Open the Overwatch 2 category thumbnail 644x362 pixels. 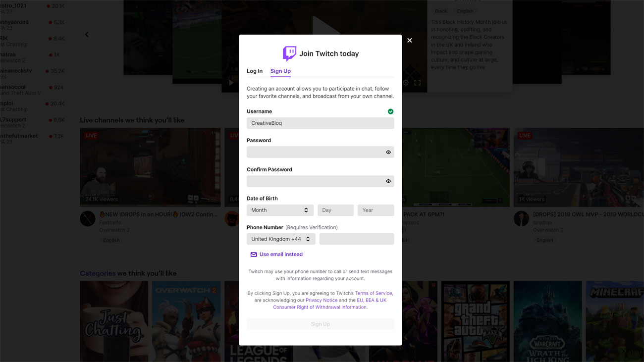[186, 321]
